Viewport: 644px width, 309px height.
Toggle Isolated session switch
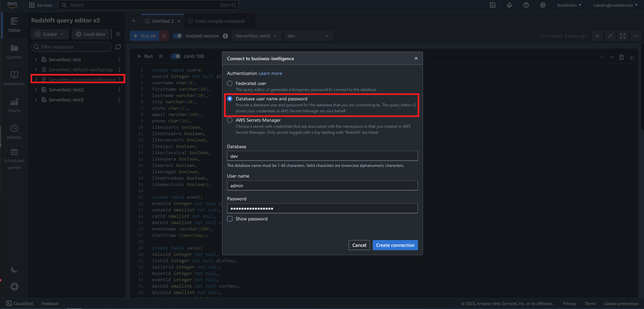[x=177, y=36]
